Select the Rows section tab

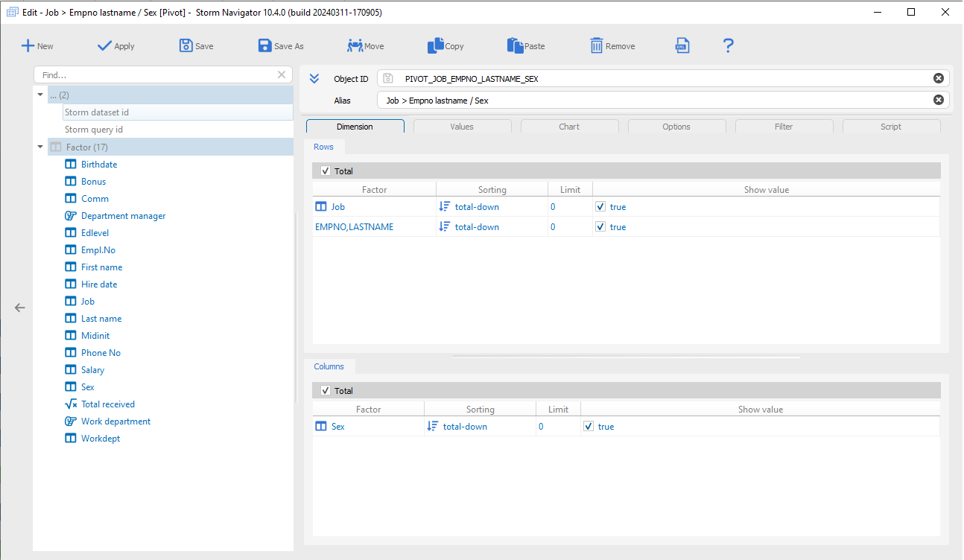324,147
